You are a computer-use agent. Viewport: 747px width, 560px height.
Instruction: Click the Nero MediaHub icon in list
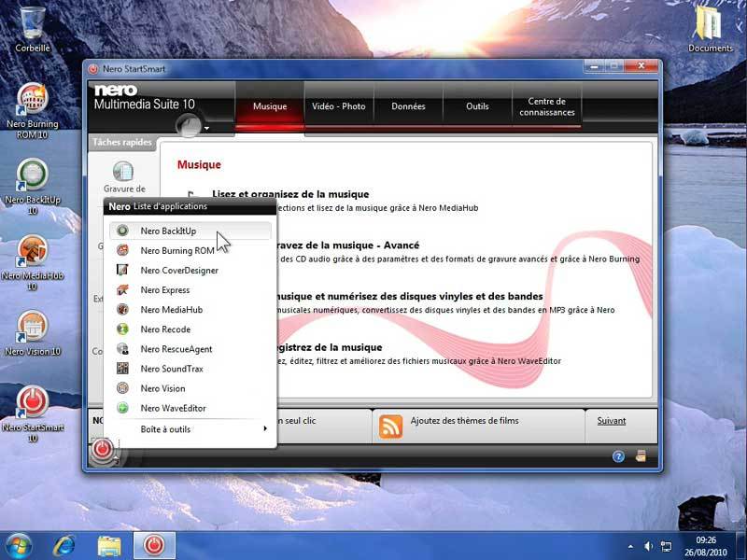tap(122, 309)
